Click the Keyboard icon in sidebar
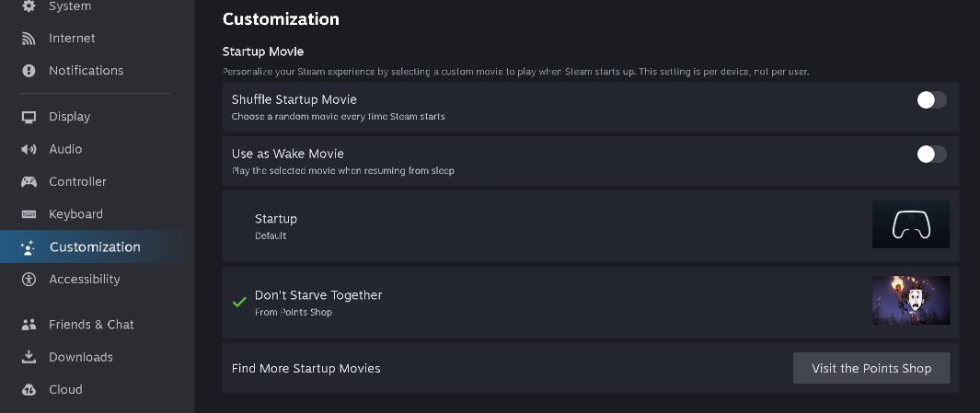 coord(29,214)
